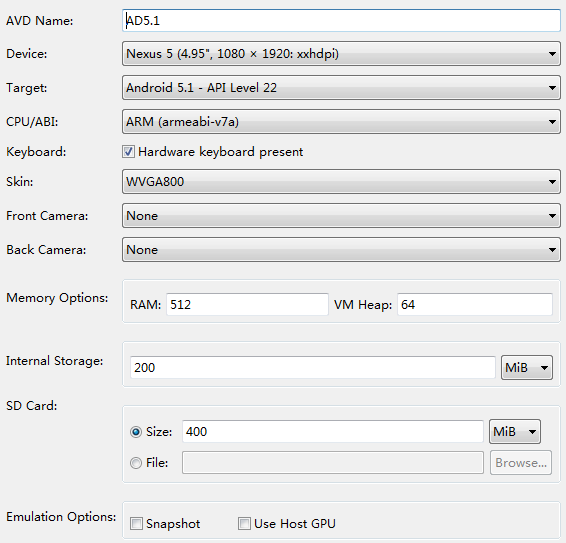Click the AVD Name text field
The width and height of the screenshot is (566, 543).
[x=341, y=21]
